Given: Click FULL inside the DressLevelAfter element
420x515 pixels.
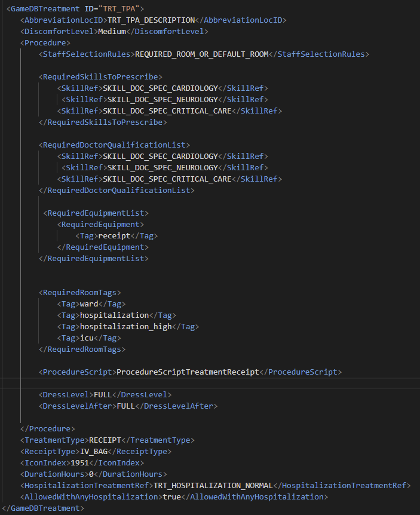Looking at the screenshot, I should (126, 406).
